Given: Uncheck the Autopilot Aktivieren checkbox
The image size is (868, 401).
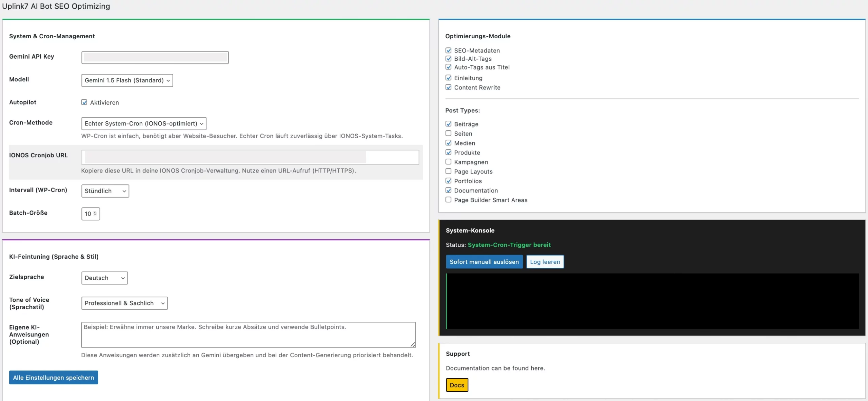Looking at the screenshot, I should tap(84, 102).
